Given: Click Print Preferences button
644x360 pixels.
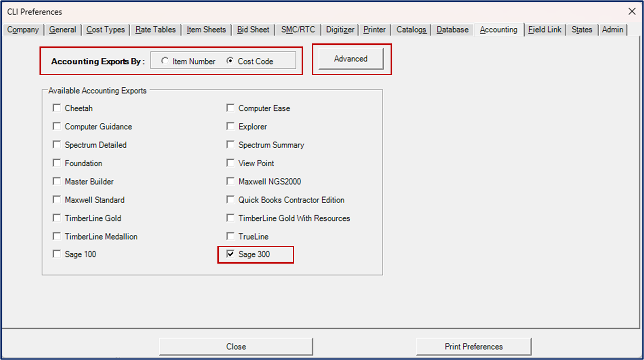Looking at the screenshot, I should click(473, 347).
